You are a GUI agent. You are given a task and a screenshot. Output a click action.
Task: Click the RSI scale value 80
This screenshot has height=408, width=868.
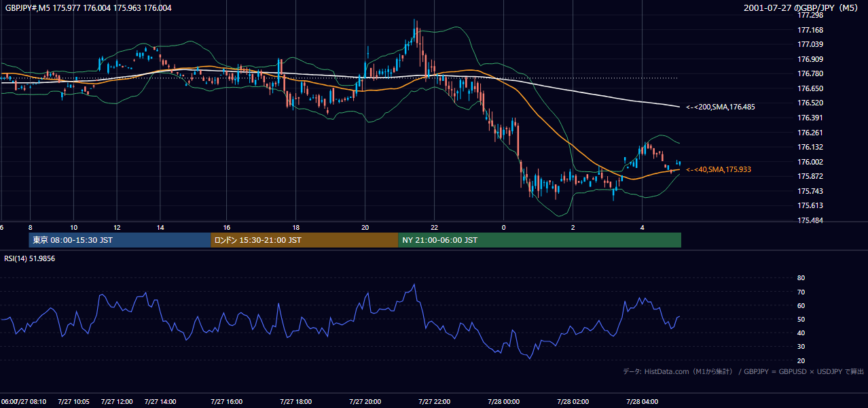[801, 278]
